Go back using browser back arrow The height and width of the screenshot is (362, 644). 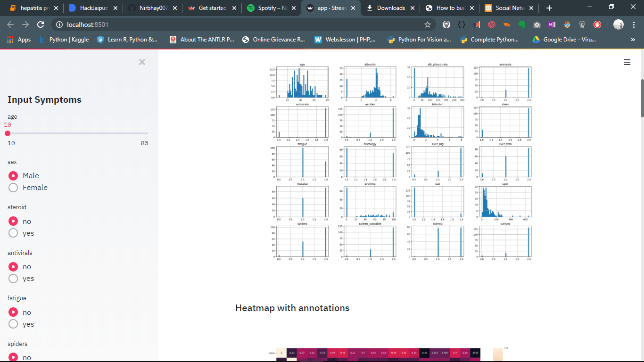10,25
